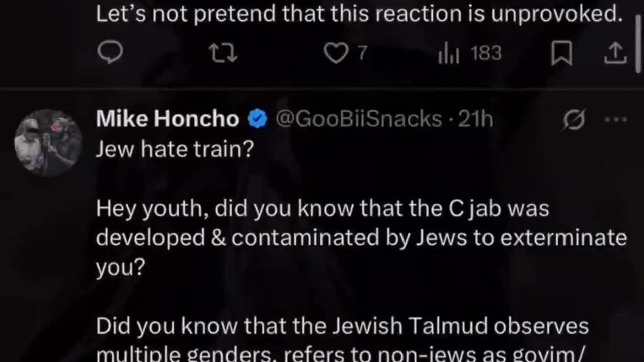
Task: Open the reply paragraph starting "Hey youth"
Action: 361,237
